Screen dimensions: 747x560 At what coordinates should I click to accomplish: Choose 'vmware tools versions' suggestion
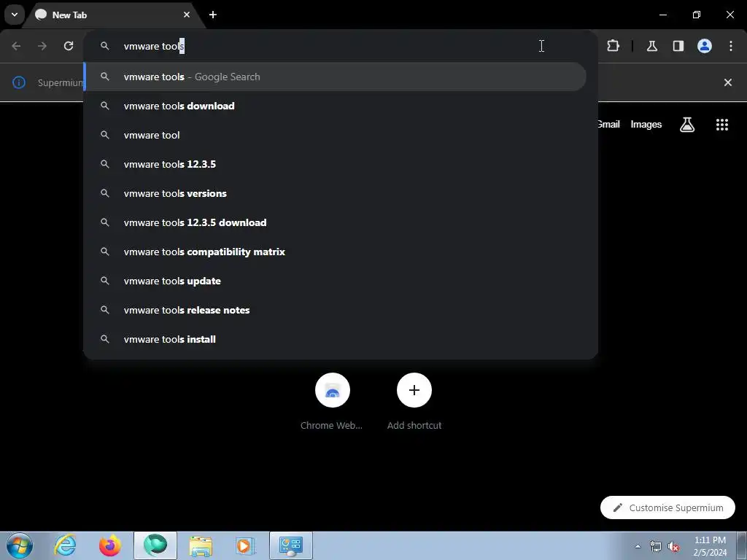point(336,193)
